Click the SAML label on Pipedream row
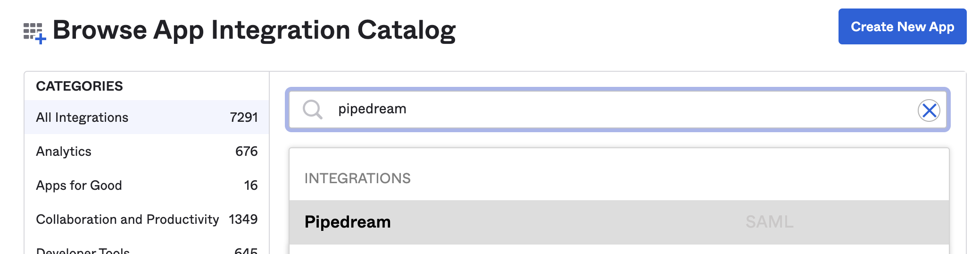The image size is (980, 254). click(769, 222)
